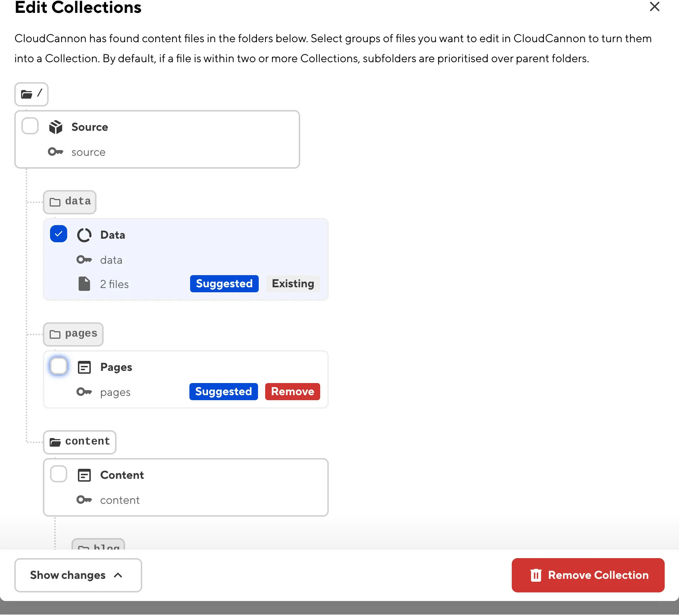Click the data folder chip
The image size is (679, 616).
tap(70, 202)
